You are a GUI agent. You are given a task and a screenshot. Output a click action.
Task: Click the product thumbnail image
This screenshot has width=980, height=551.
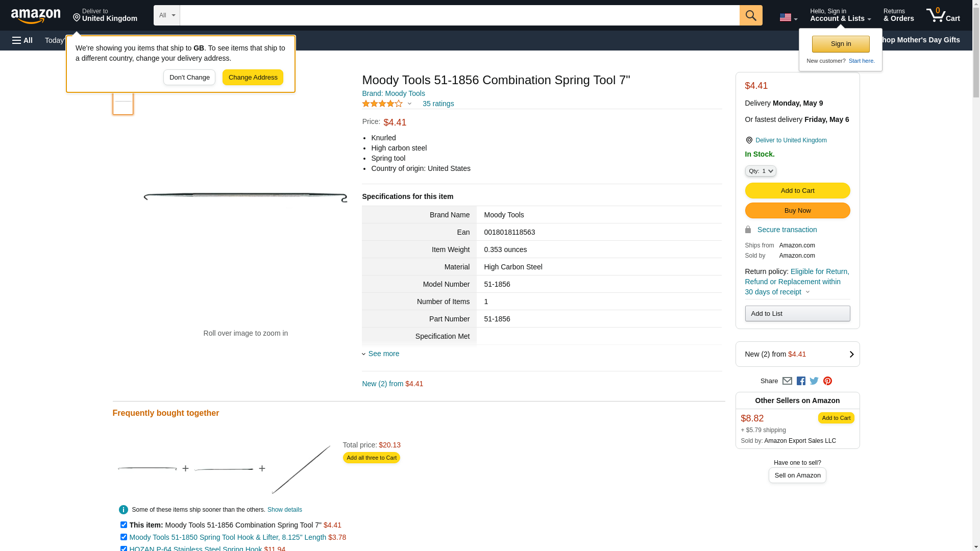tap(123, 104)
